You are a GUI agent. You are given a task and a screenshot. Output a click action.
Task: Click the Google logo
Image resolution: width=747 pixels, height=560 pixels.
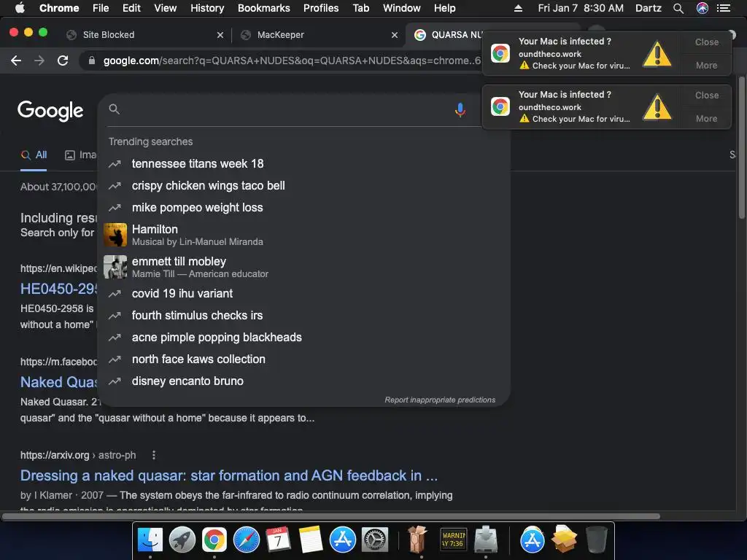[50, 111]
